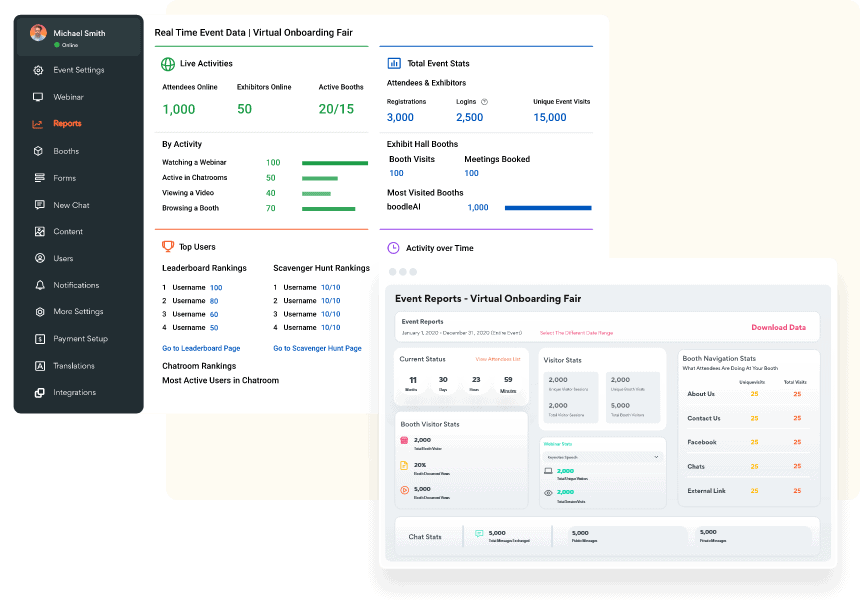Select the Booths cube icon

point(38,151)
